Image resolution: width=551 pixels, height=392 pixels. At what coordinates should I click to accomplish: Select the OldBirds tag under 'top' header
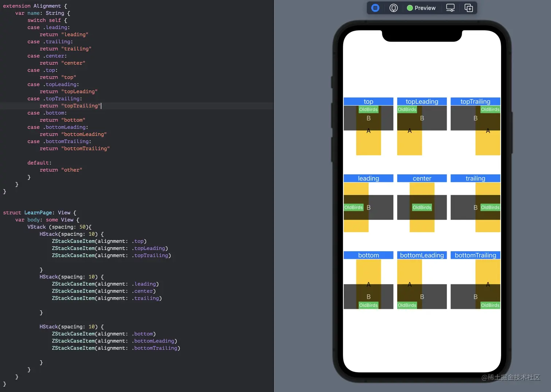tap(368, 109)
